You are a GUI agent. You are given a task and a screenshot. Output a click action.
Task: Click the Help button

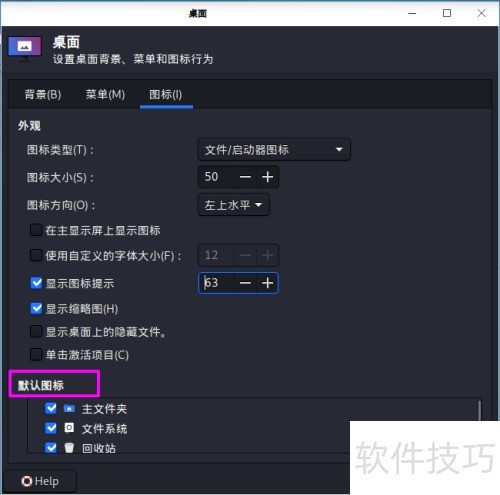coord(40,481)
